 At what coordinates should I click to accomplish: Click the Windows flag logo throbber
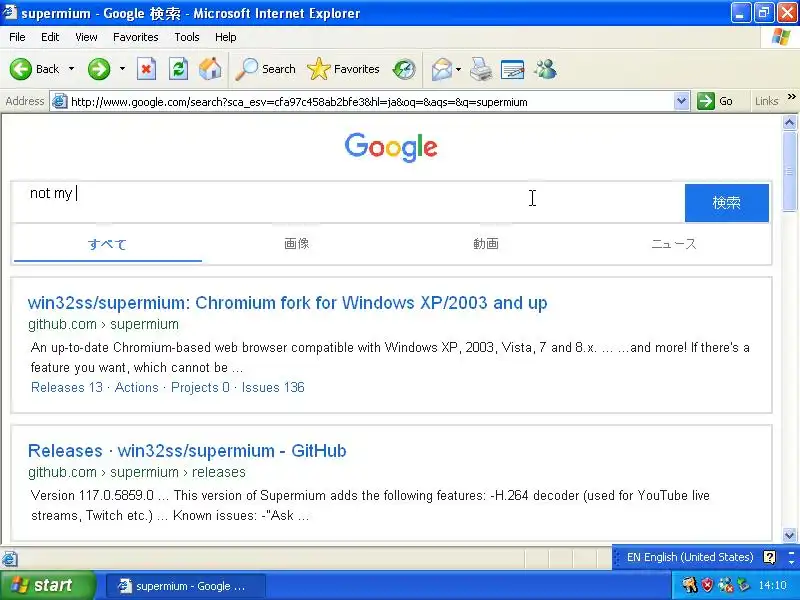781,37
